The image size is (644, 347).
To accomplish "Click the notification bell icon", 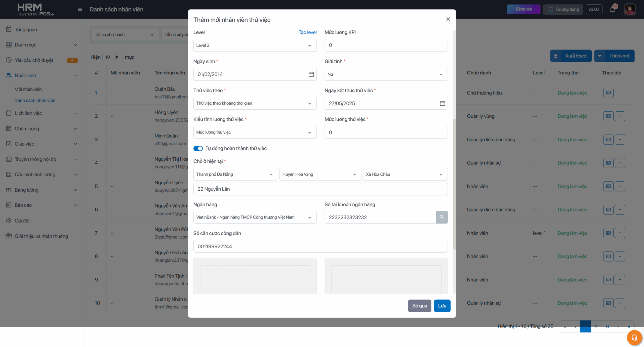I will click(x=612, y=10).
